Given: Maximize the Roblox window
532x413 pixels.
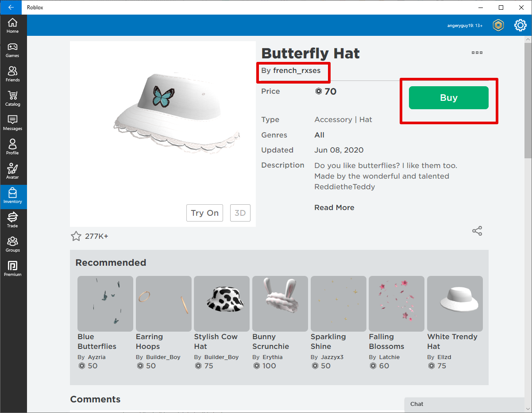Looking at the screenshot, I should (501, 7).
